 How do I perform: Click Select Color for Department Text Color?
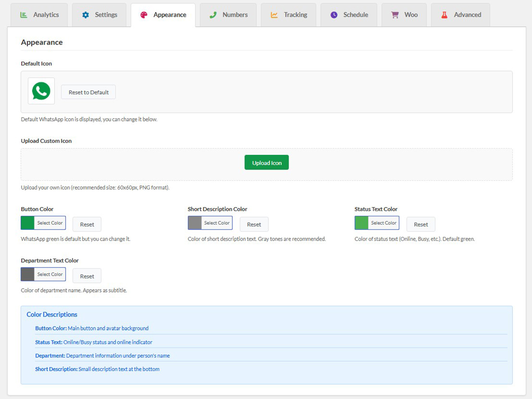pyautogui.click(x=50, y=274)
